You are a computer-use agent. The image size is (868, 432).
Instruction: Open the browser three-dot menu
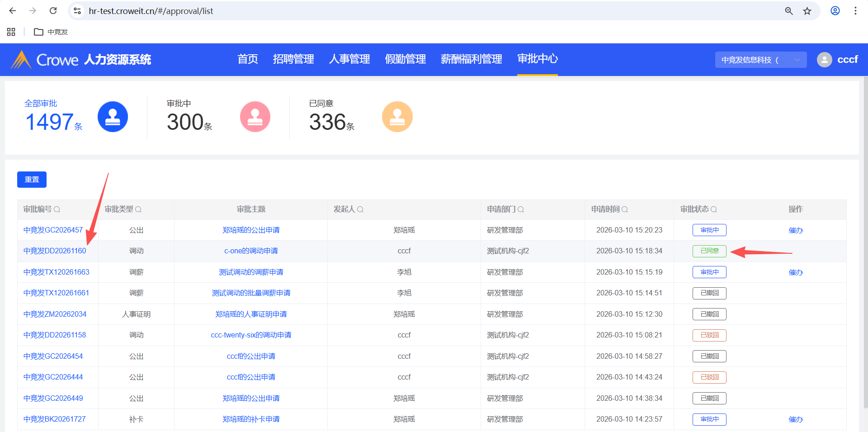pos(855,11)
